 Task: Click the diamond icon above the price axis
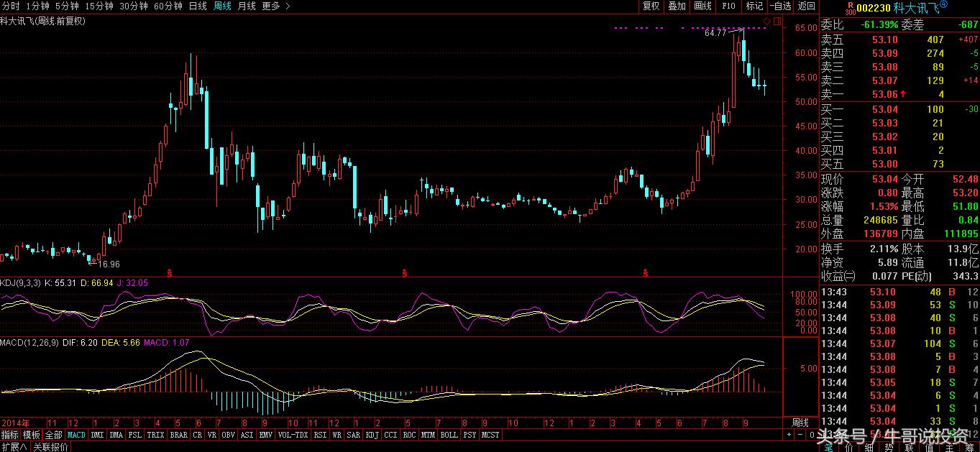(767, 20)
